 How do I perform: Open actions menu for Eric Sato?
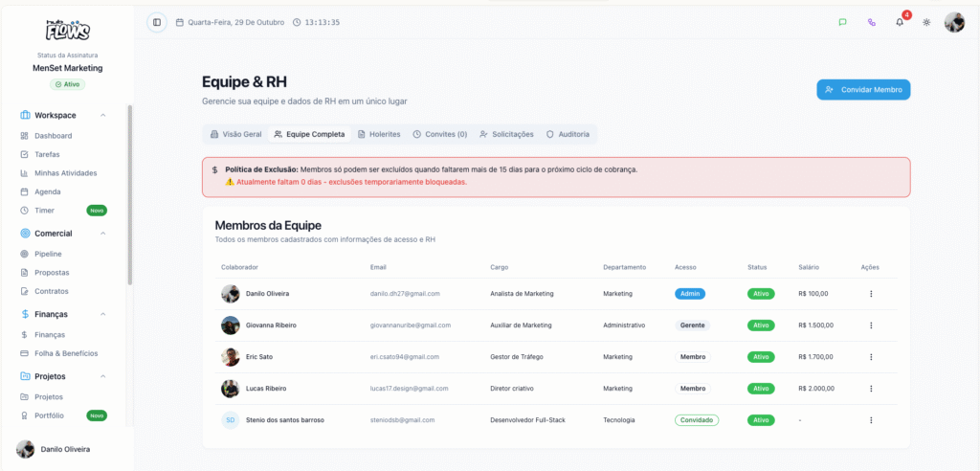tap(871, 356)
